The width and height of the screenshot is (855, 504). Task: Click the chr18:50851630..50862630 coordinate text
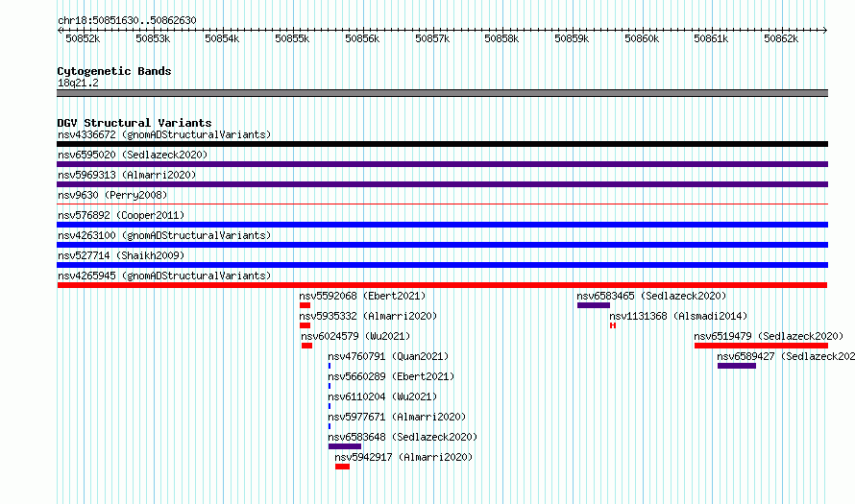click(x=127, y=20)
